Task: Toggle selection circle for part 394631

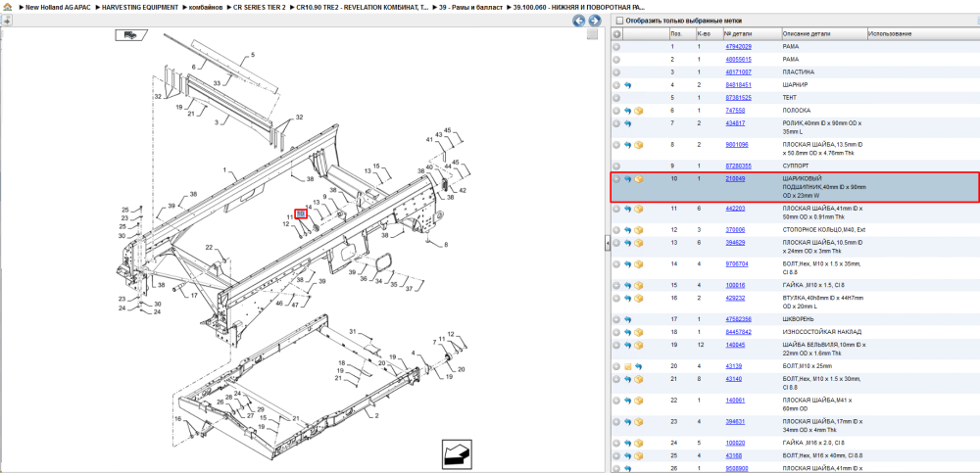Action: (616, 422)
